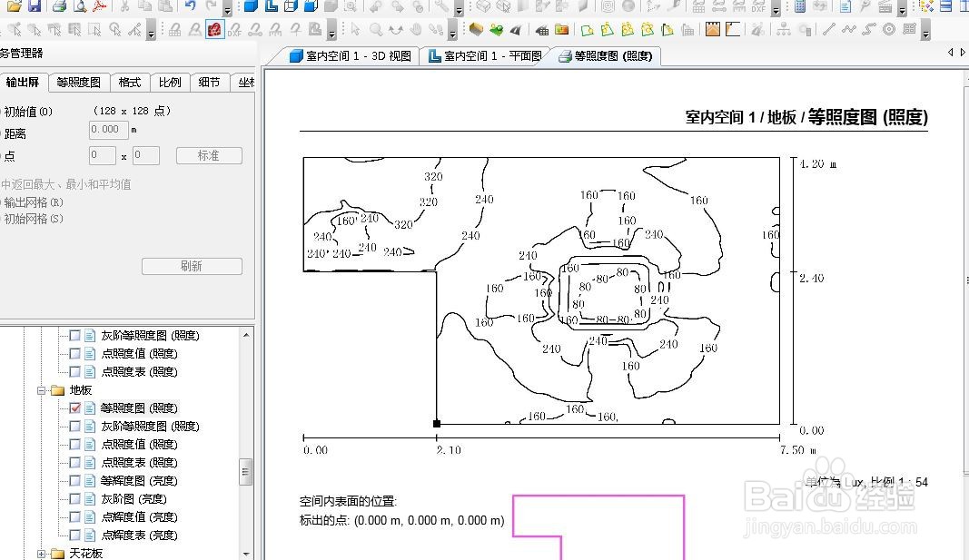This screenshot has width=969, height=560.
Task: Show previous document tabs with left arrow
Action: pos(951,53)
